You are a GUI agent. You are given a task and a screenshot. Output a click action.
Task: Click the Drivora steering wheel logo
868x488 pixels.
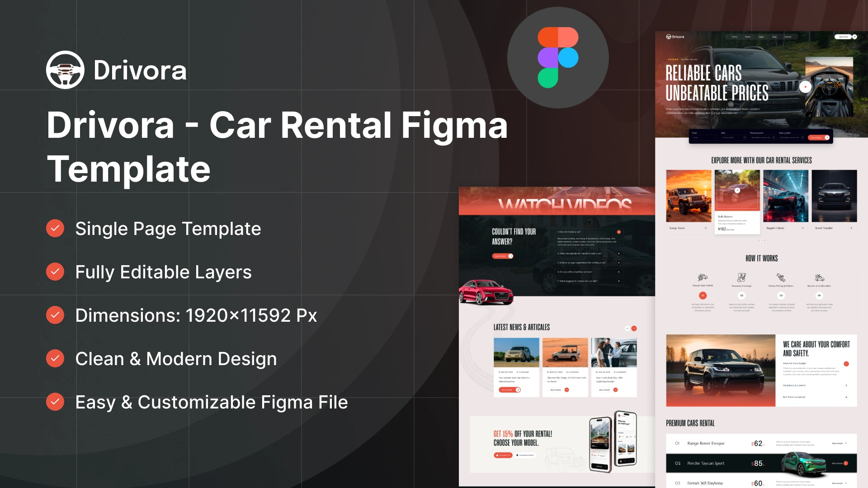pyautogui.click(x=65, y=70)
